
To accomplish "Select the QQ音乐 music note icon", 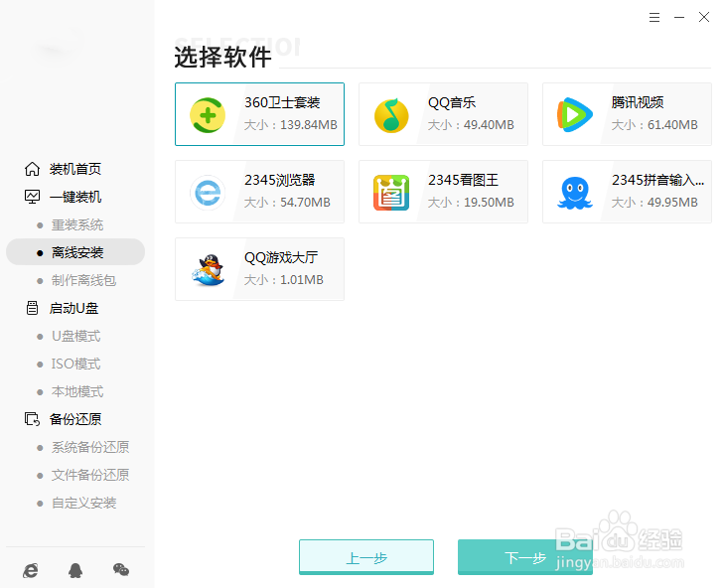I will (x=391, y=115).
